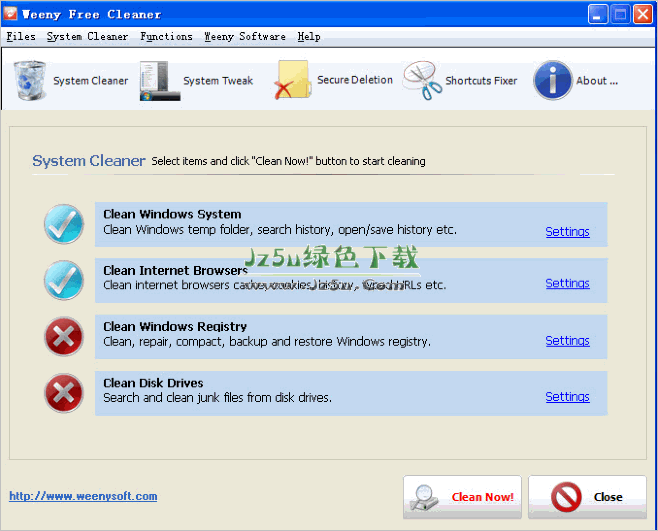Image resolution: width=658 pixels, height=531 pixels.
Task: Open the System Cleaner menu
Action: pyautogui.click(x=87, y=37)
